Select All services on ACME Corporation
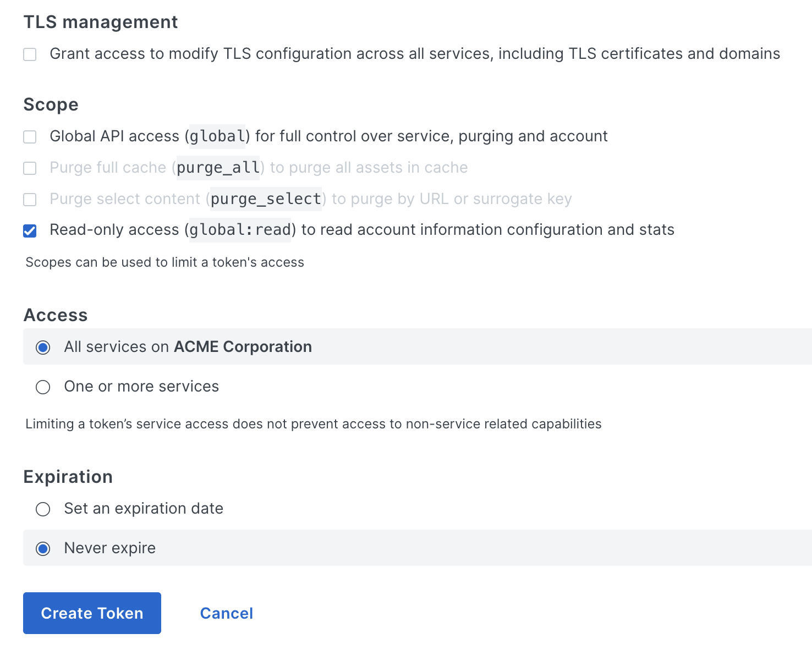The height and width of the screenshot is (650, 812). point(43,347)
